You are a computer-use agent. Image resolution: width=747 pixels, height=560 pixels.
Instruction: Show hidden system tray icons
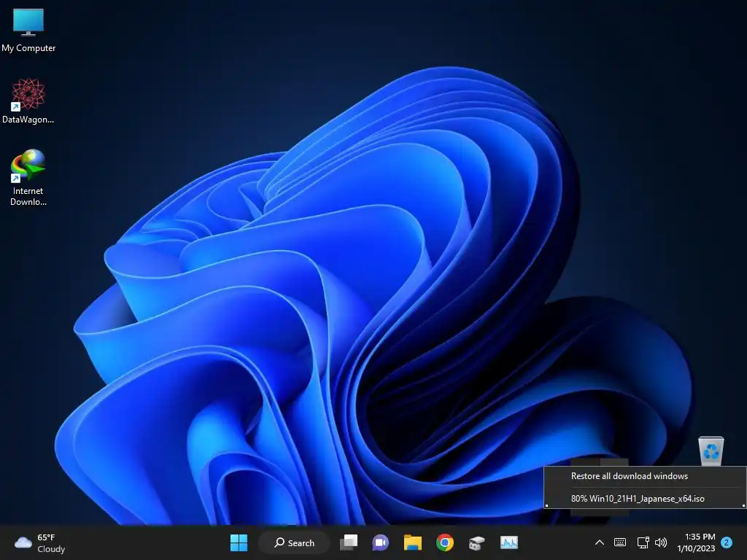pos(600,542)
